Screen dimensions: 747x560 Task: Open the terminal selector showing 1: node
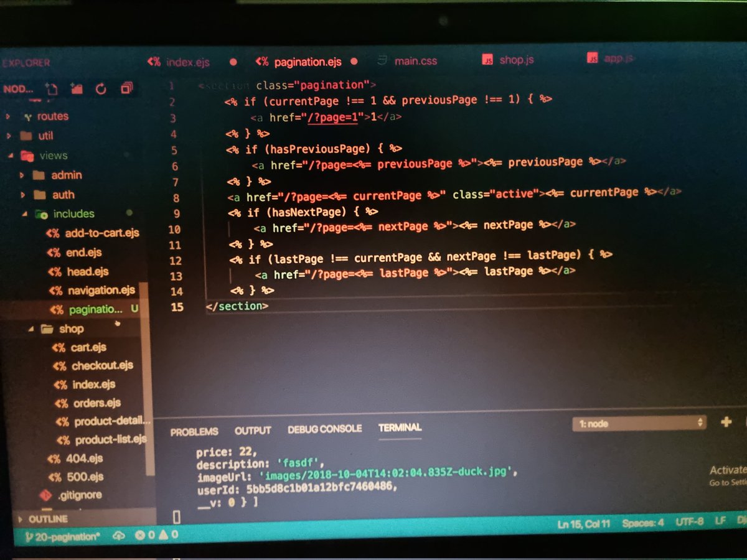tap(638, 422)
